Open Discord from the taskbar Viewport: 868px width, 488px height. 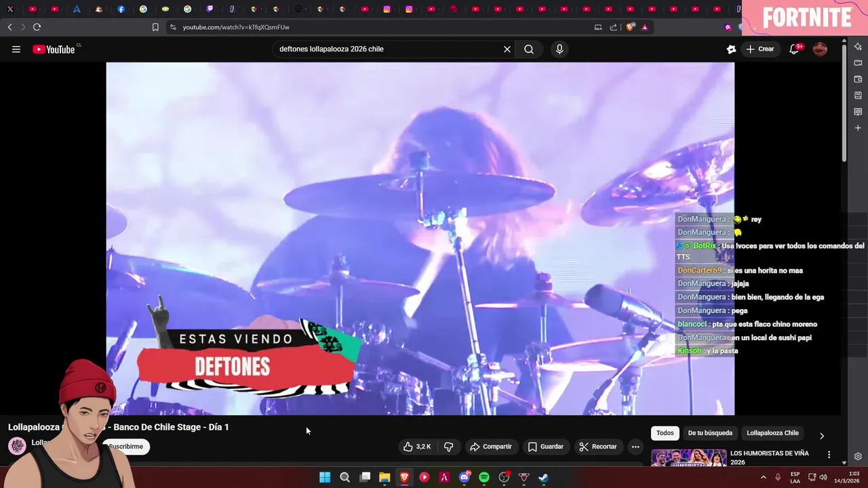tap(465, 477)
